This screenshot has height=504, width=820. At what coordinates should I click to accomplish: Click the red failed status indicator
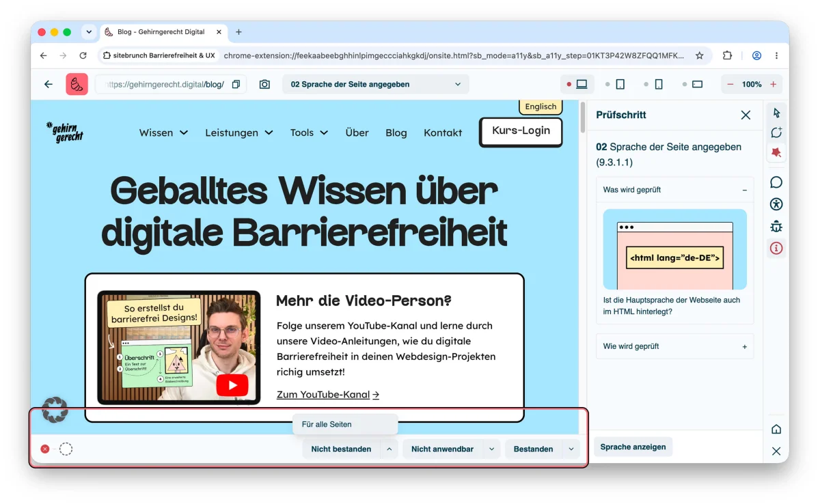[45, 449]
